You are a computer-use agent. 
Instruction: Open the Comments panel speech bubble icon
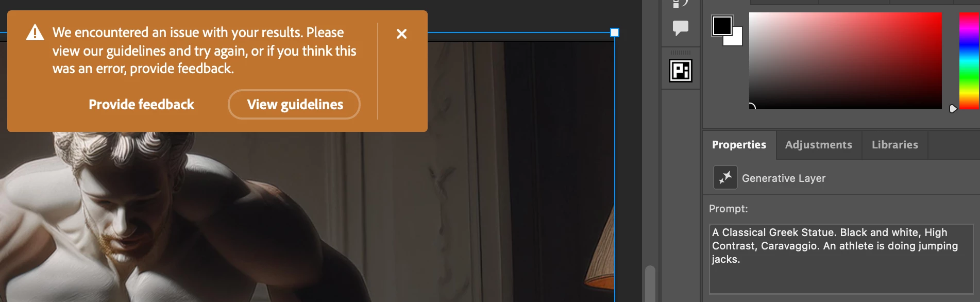(681, 27)
